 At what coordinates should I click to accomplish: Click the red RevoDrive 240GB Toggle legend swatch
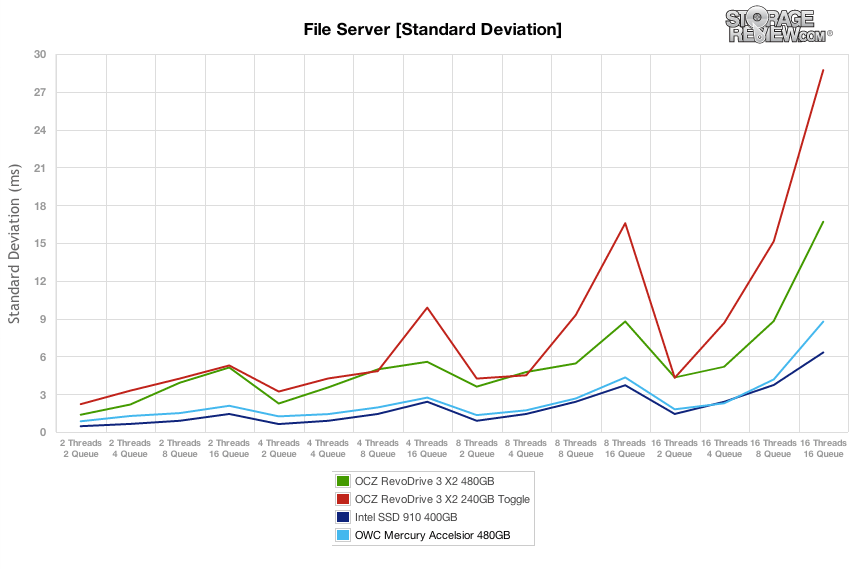[x=343, y=499]
